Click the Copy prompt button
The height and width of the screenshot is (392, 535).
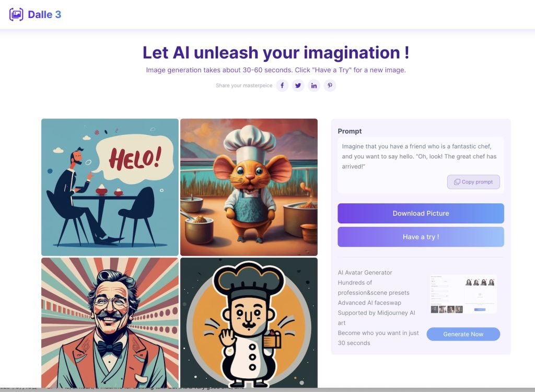tap(473, 182)
